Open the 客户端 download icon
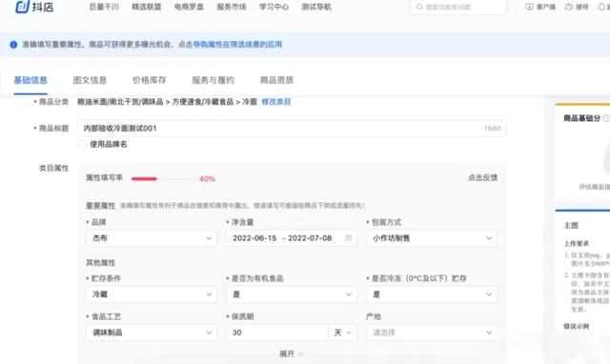This screenshot has height=364, width=610. point(529,7)
